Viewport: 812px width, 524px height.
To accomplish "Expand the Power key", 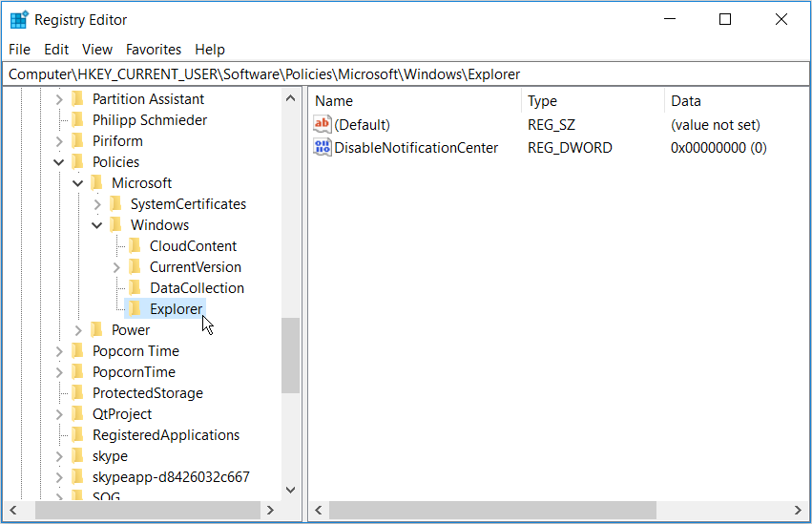I will (78, 330).
